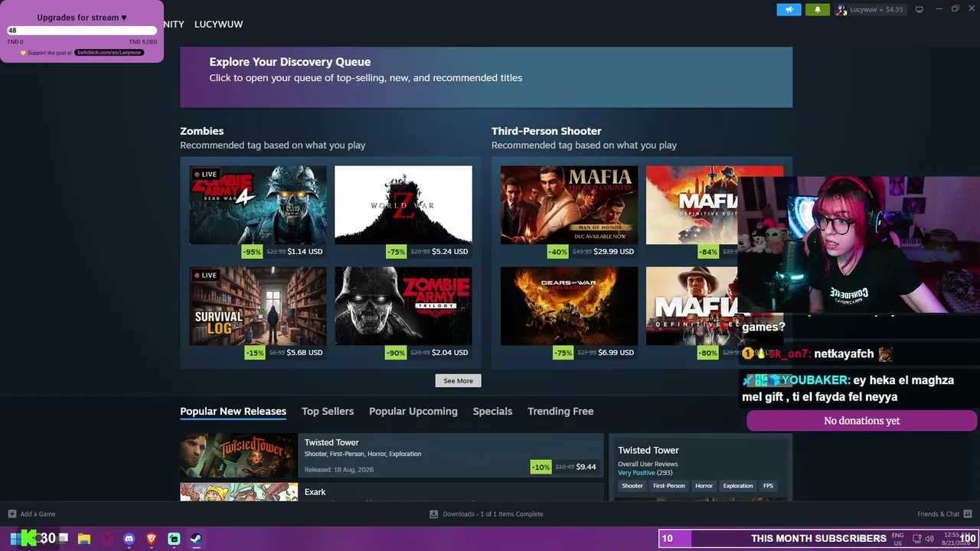Image resolution: width=980 pixels, height=551 pixels.
Task: Open the Exark list entry
Action: (x=392, y=492)
